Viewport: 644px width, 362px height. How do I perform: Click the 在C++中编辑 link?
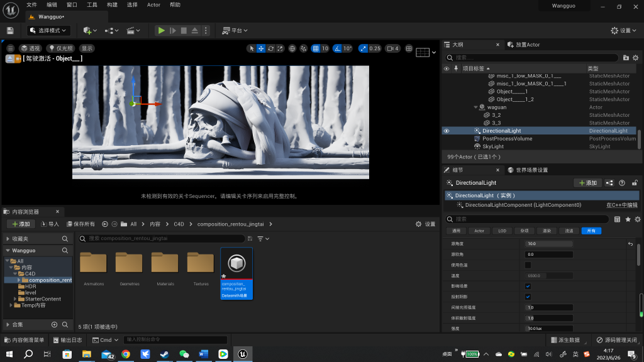pos(621,206)
